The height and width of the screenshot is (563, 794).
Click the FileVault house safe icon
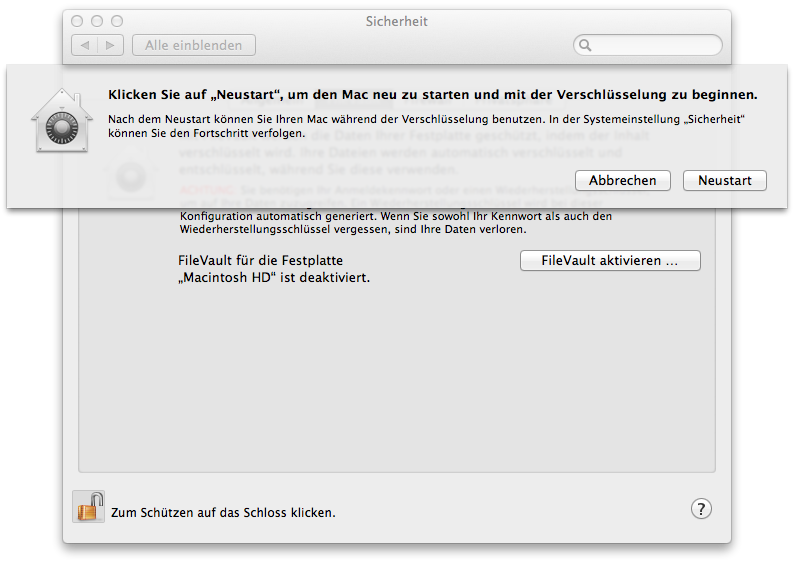pos(62,120)
